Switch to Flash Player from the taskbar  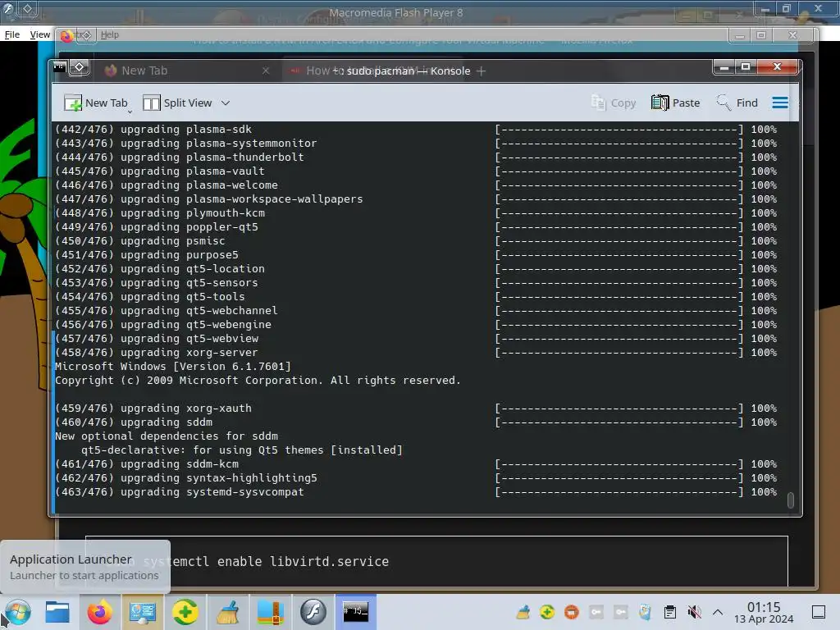click(313, 612)
